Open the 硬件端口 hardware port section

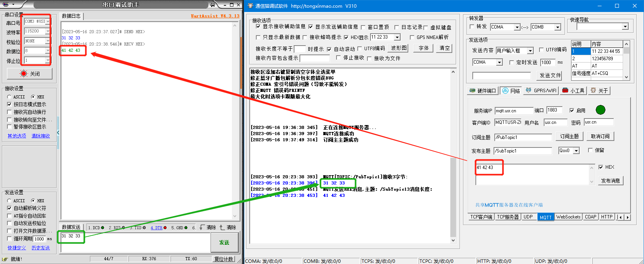[x=483, y=91]
